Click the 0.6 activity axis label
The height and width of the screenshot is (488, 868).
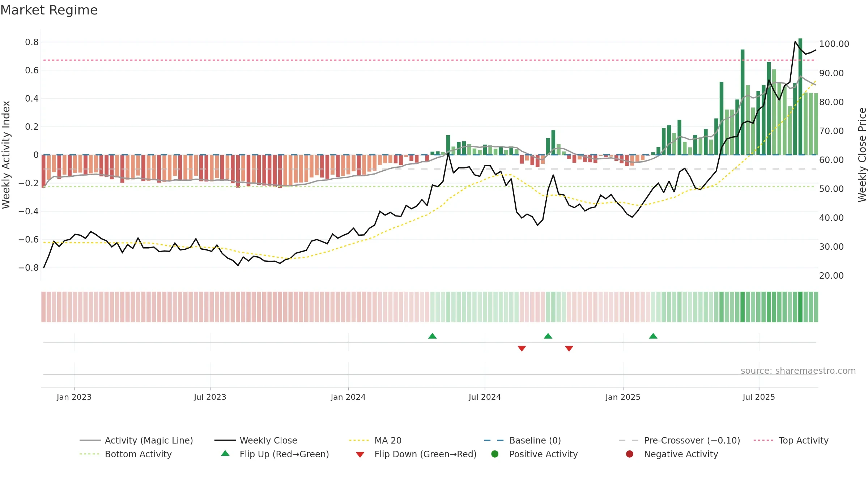(x=32, y=70)
